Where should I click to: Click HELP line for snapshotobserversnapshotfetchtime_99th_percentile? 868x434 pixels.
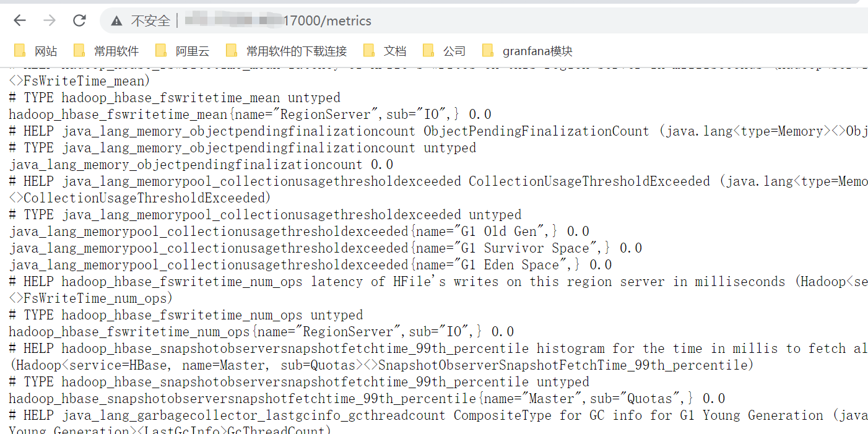pyautogui.click(x=438, y=349)
